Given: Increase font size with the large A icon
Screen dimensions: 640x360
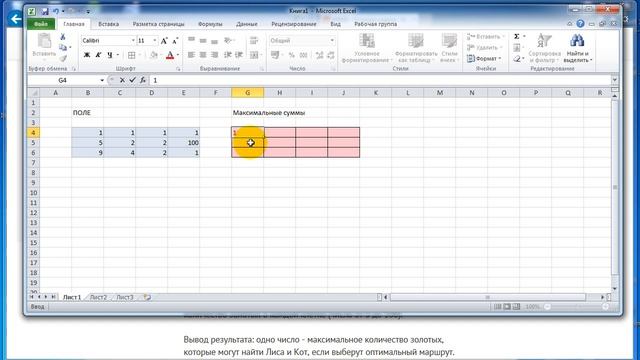Looking at the screenshot, I should coord(164,41).
